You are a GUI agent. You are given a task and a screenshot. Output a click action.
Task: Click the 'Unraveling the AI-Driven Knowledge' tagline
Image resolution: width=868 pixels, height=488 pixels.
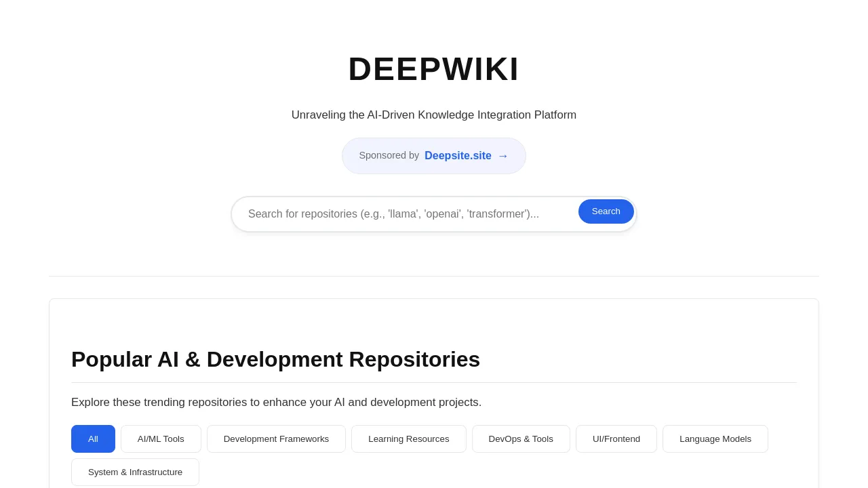434,115
